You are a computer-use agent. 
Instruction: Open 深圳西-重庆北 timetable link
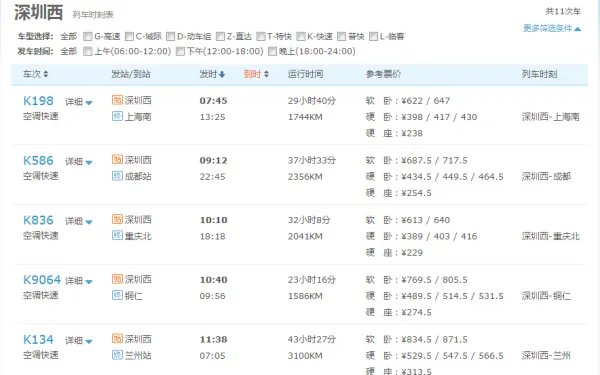(551, 236)
